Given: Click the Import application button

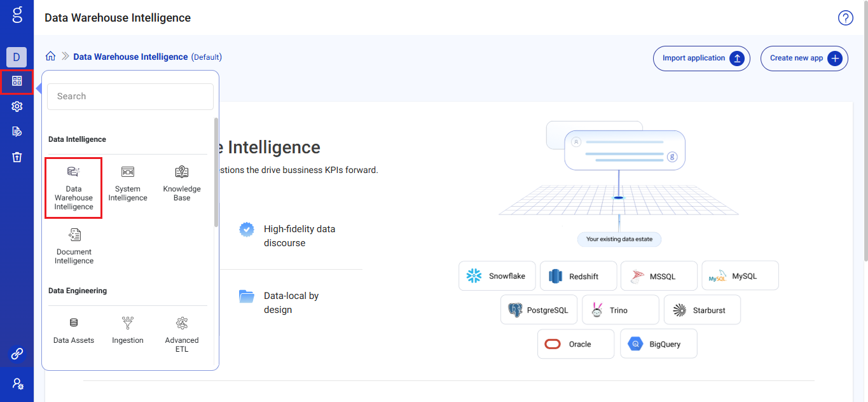Looking at the screenshot, I should 701,58.
